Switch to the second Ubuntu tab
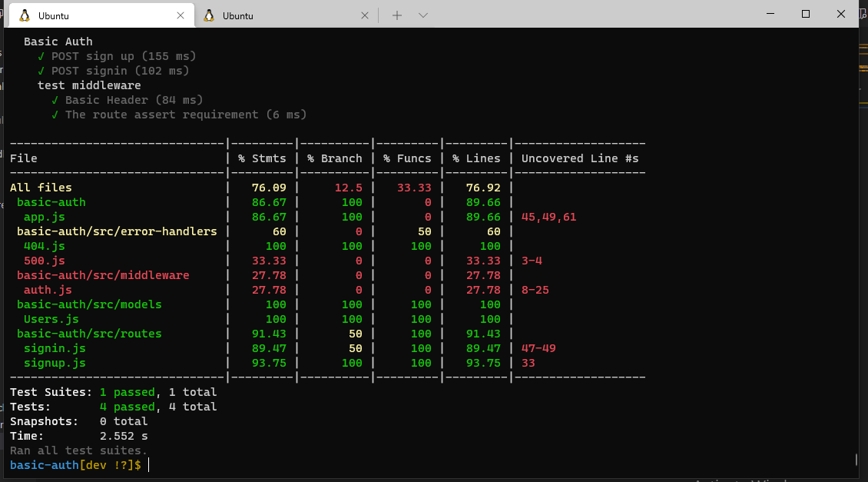 (286, 15)
